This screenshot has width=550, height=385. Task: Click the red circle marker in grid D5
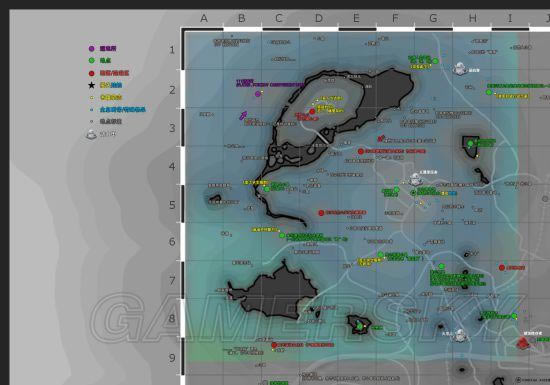pos(321,213)
